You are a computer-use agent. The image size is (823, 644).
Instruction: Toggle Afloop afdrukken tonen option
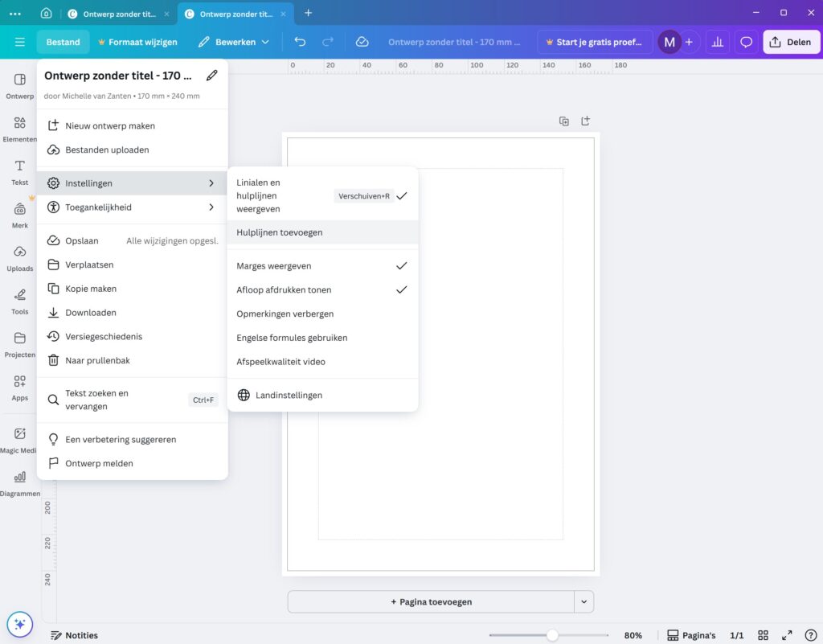(x=321, y=290)
